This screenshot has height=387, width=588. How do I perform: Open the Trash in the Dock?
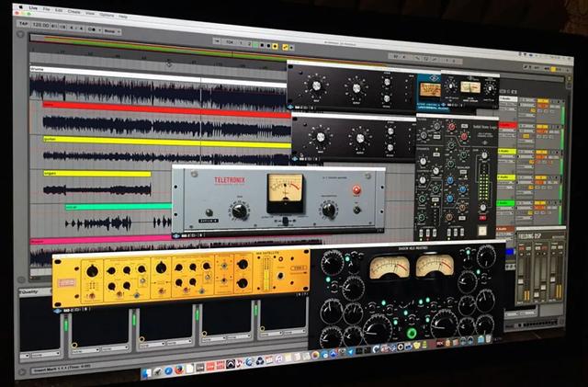coord(488,338)
